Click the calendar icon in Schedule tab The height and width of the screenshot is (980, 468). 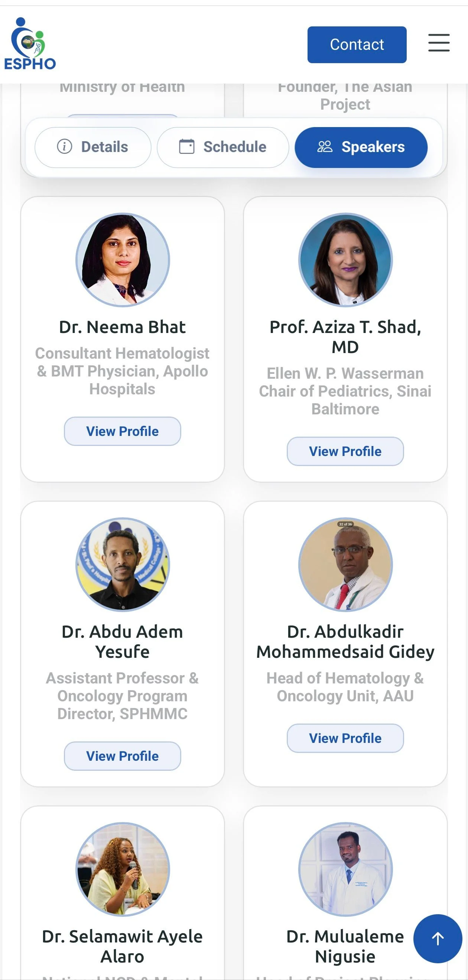pos(186,146)
